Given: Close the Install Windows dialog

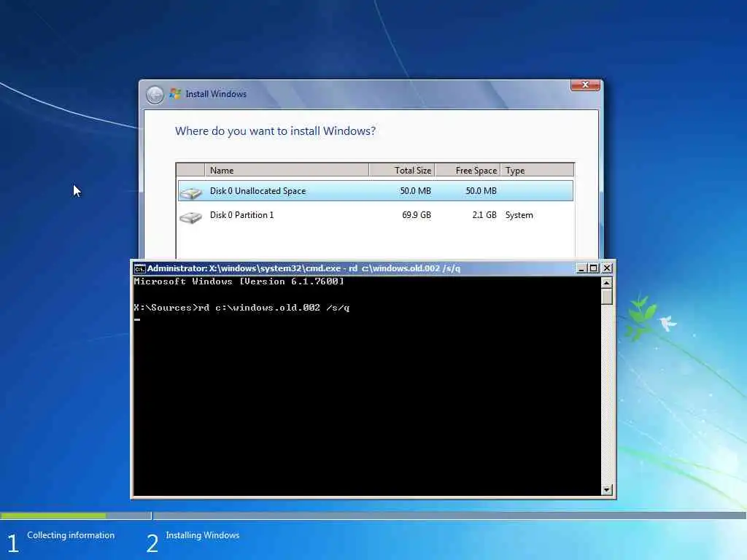Looking at the screenshot, I should 585,85.
